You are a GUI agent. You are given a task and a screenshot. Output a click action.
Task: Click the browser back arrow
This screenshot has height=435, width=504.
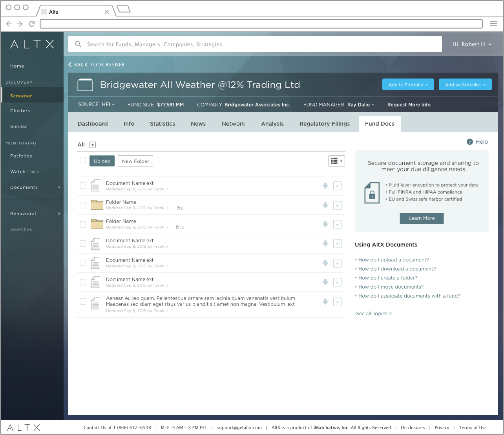(x=9, y=24)
